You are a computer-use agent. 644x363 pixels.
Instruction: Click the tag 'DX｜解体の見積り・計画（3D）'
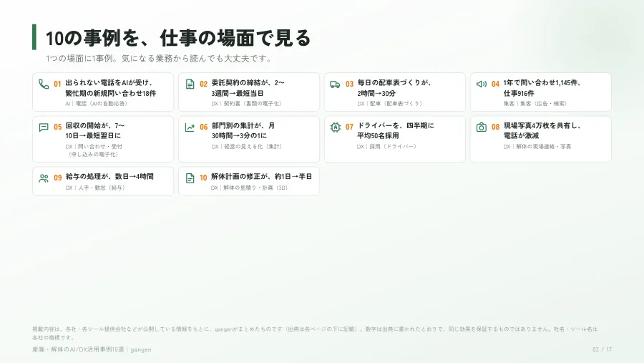(x=250, y=188)
